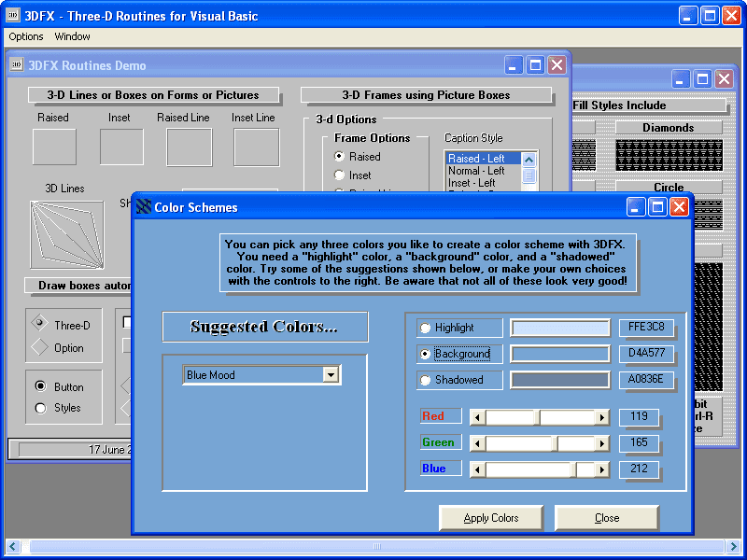Open the Window menu
The width and height of the screenshot is (747, 560).
pyautogui.click(x=72, y=36)
